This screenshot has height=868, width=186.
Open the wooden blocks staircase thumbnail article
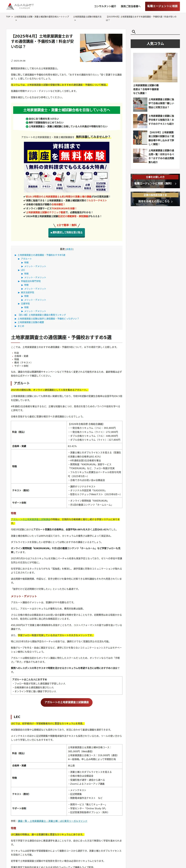[x=155, y=67]
